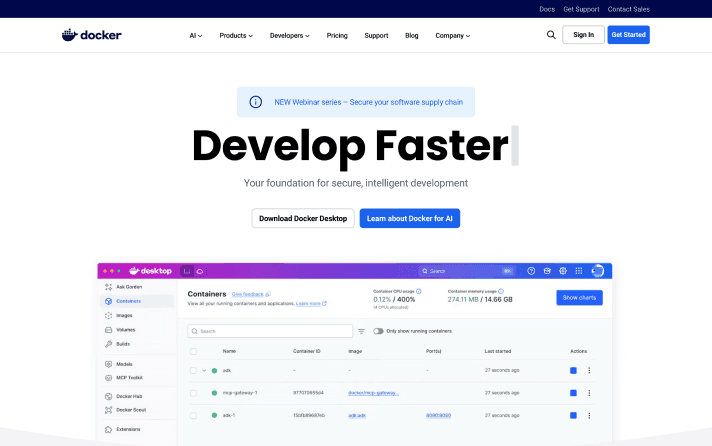Check the adk row checkbox

point(193,371)
